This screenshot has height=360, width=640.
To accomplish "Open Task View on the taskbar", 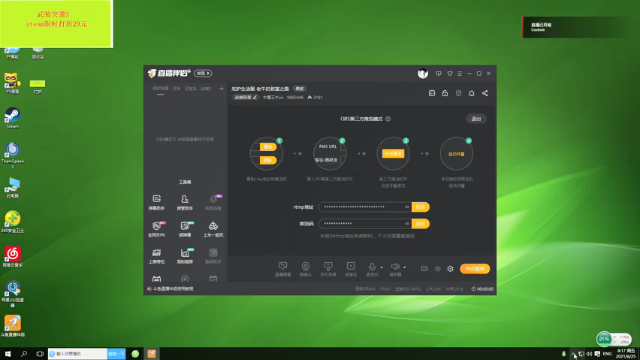I will pyautogui.click(x=40, y=353).
